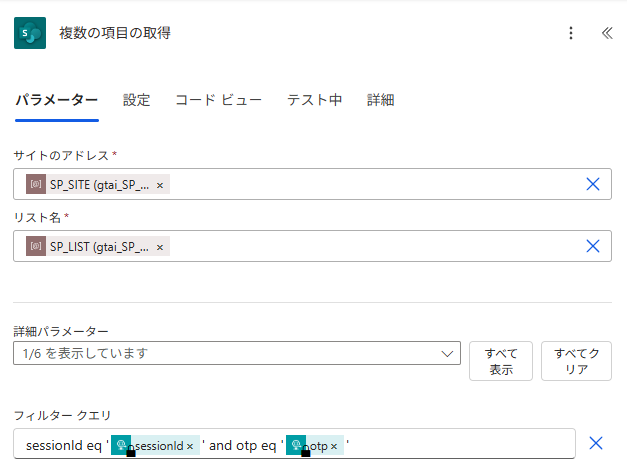Click the すべてクリア button

pyautogui.click(x=576, y=361)
